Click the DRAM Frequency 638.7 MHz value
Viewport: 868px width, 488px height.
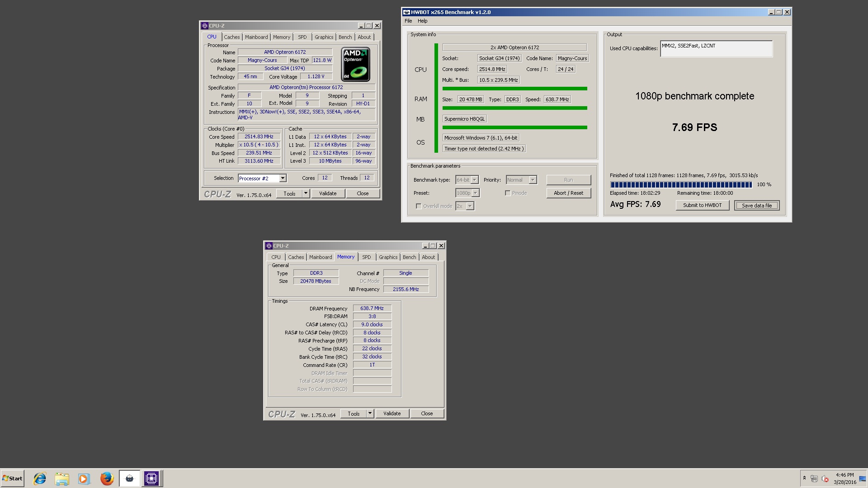click(372, 308)
